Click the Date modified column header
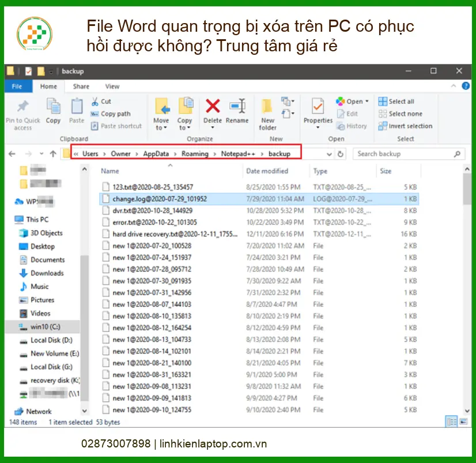This screenshot has height=463, width=476. pyautogui.click(x=267, y=171)
